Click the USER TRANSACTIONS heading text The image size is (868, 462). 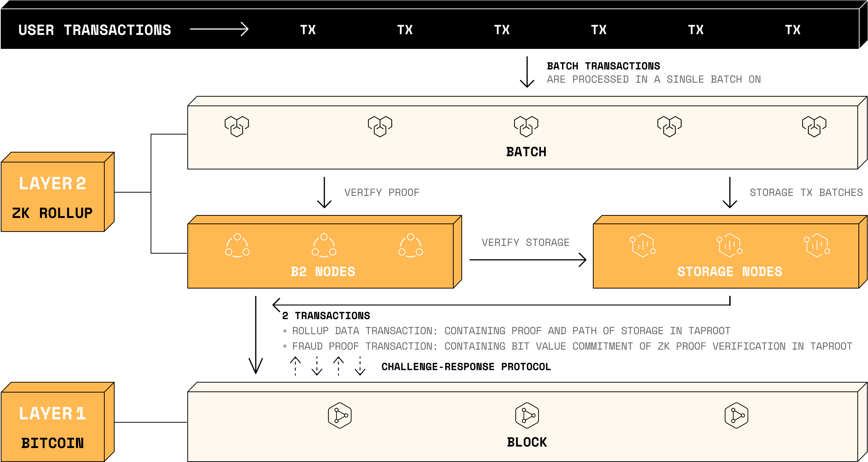(x=95, y=30)
